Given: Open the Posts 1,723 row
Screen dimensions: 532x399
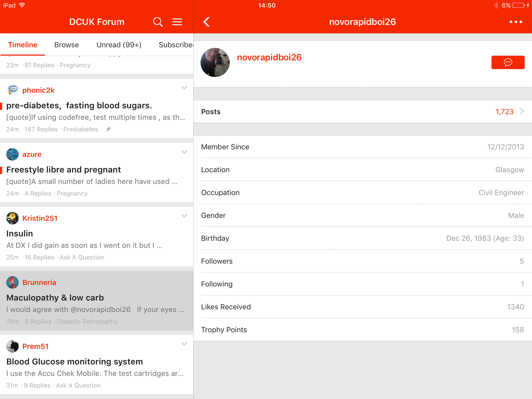Looking at the screenshot, I should click(362, 112).
